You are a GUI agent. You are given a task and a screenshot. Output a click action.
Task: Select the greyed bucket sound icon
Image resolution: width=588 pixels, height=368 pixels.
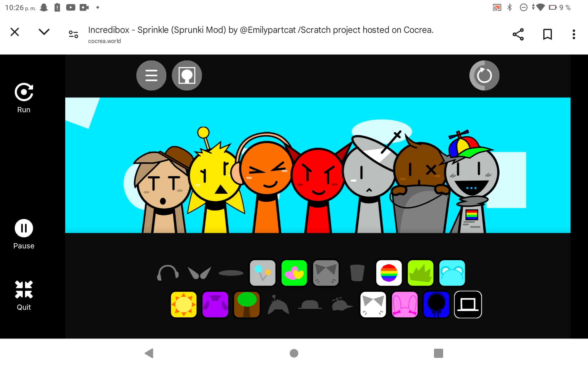[x=357, y=273]
